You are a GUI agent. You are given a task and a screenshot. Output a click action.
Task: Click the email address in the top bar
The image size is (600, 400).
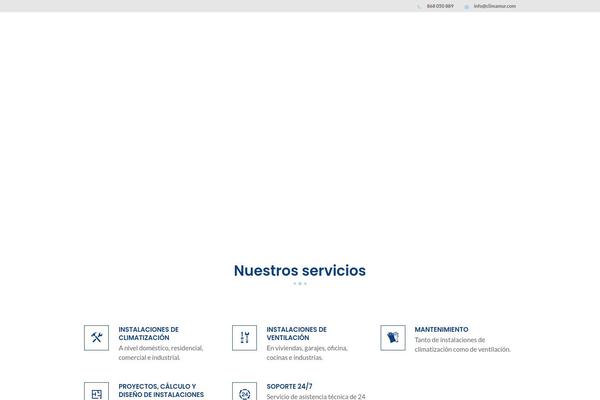495,6
